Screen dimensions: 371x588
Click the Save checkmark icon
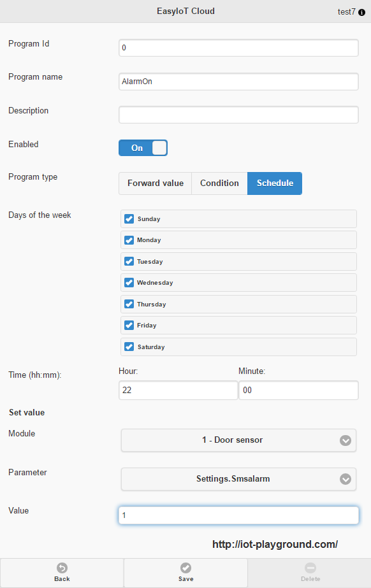pos(185,568)
